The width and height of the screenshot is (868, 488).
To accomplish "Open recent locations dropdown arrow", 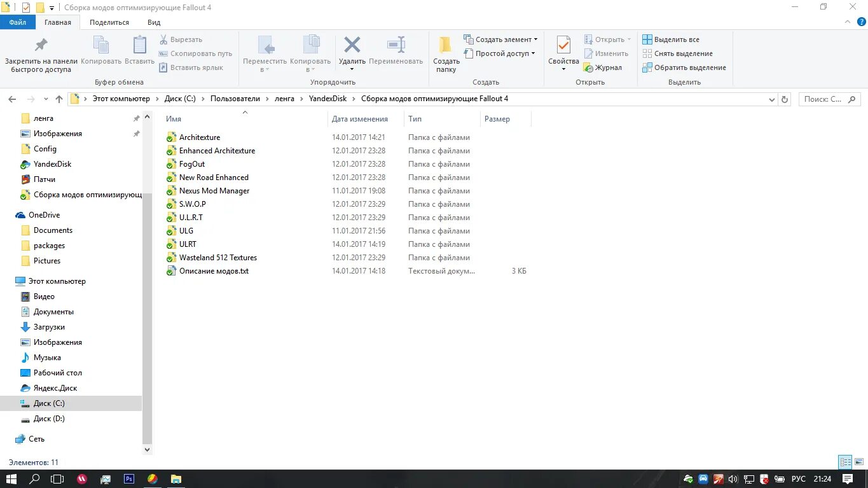I will [46, 99].
